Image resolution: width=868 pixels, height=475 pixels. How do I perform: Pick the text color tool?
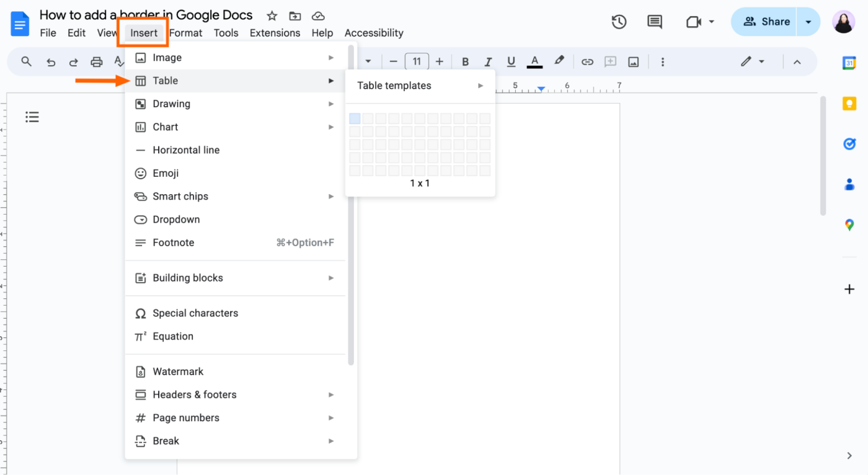point(534,62)
